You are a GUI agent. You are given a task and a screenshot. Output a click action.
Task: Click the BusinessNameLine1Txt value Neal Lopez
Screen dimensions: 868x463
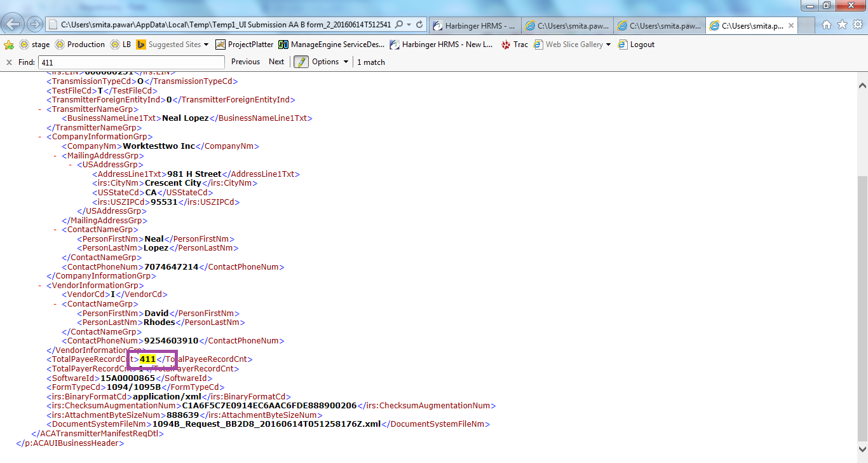[x=186, y=118]
